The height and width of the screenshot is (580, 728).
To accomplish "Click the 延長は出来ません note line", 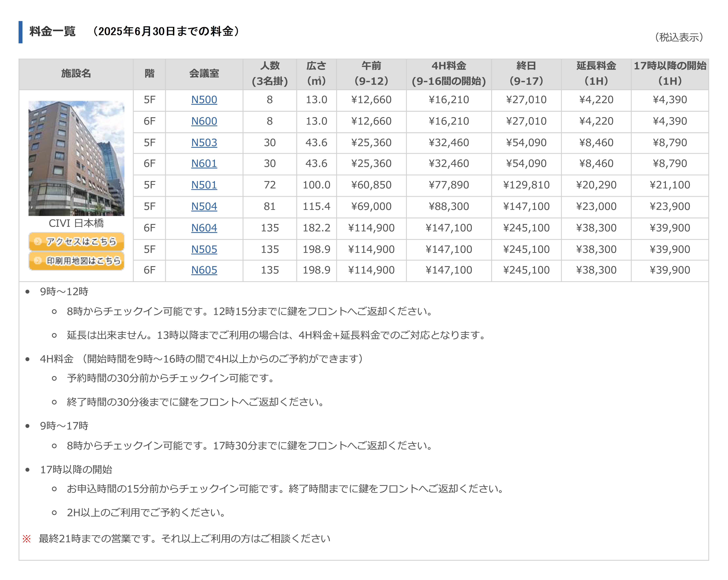I will tap(276, 335).
